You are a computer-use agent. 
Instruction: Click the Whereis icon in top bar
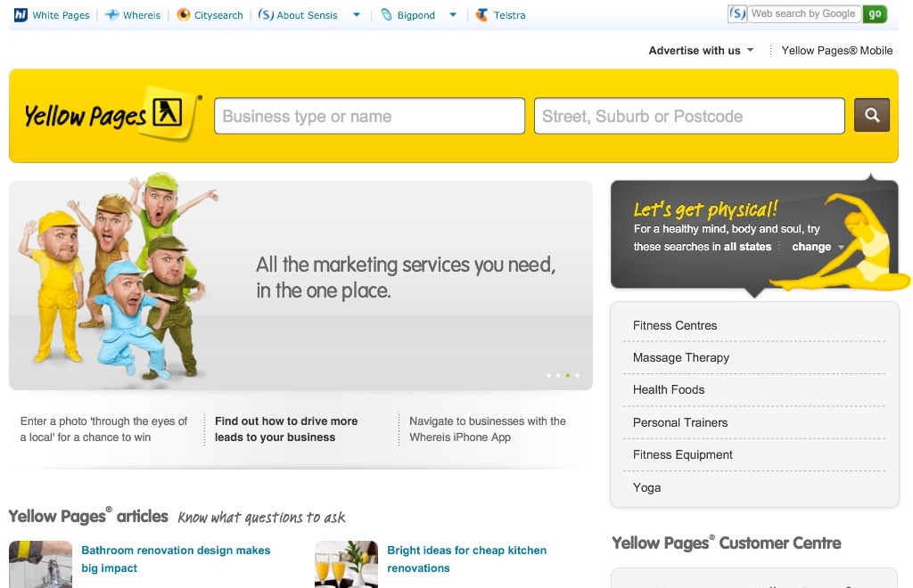[x=111, y=15]
